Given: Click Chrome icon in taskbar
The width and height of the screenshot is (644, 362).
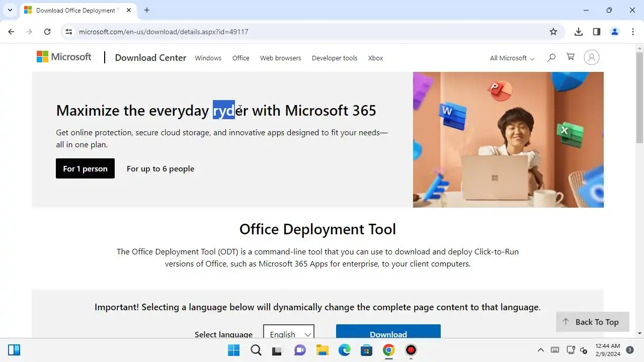Looking at the screenshot, I should tap(389, 350).
